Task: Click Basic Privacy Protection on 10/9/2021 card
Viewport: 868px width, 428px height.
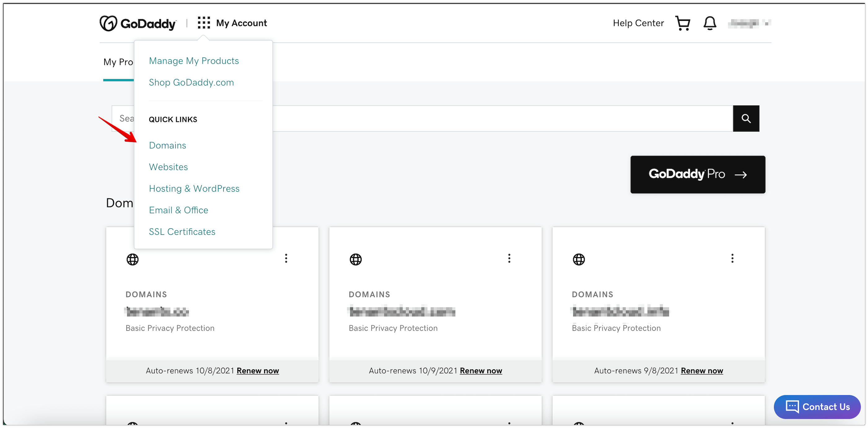Action: [393, 328]
